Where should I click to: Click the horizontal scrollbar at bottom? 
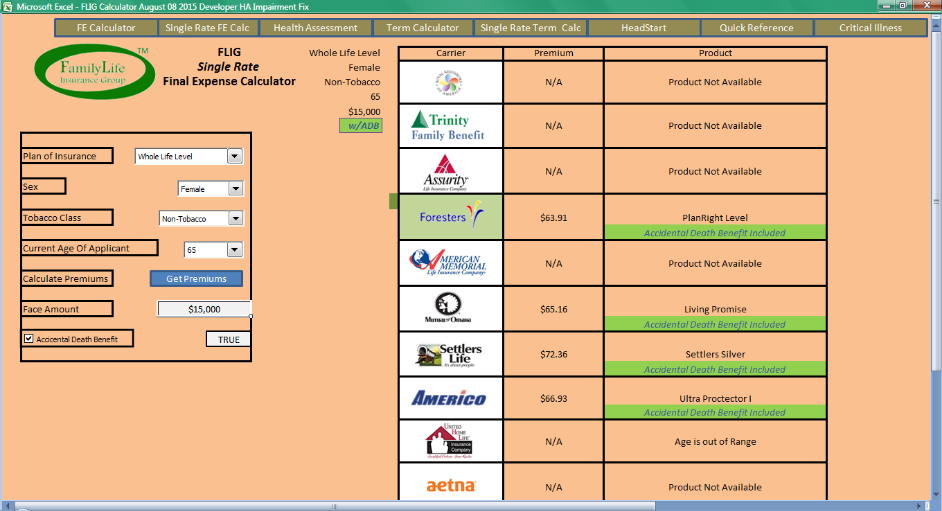tap(335, 506)
